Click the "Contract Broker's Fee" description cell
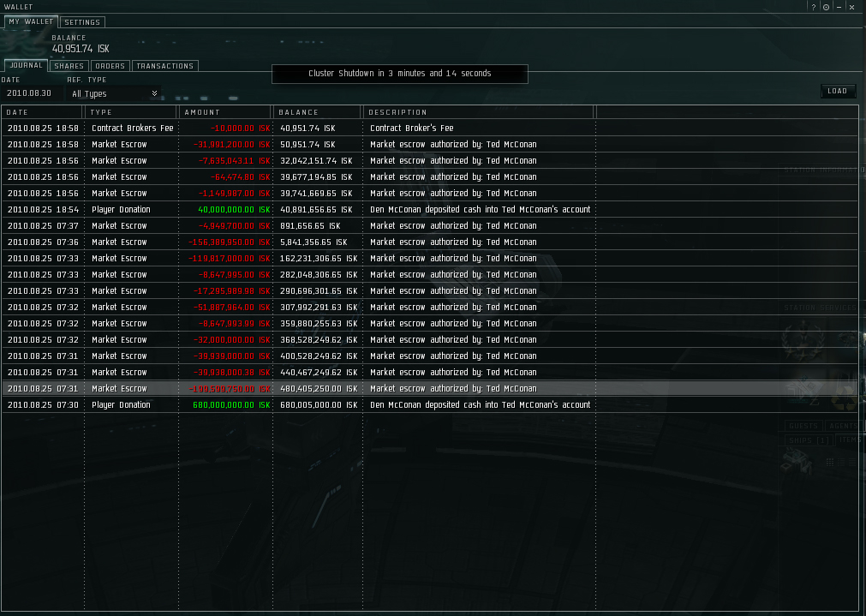This screenshot has height=616, width=866. [411, 129]
